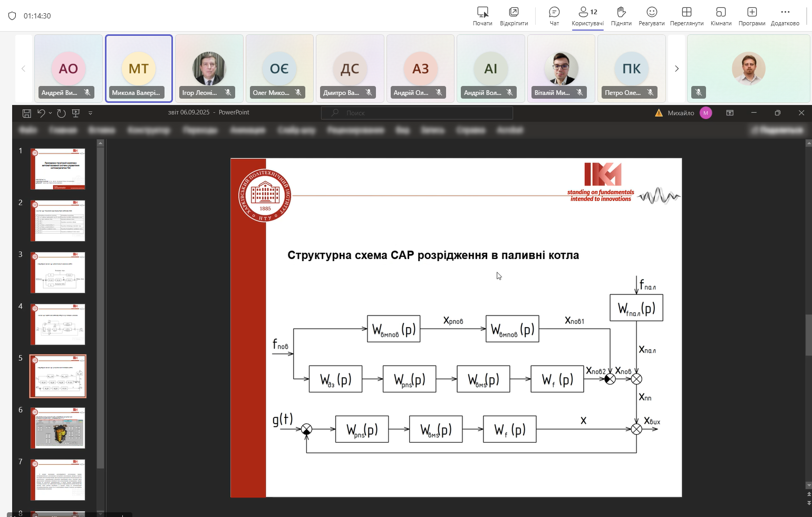
Task: Click the slide area scrollbar up arrow
Action: click(809, 143)
